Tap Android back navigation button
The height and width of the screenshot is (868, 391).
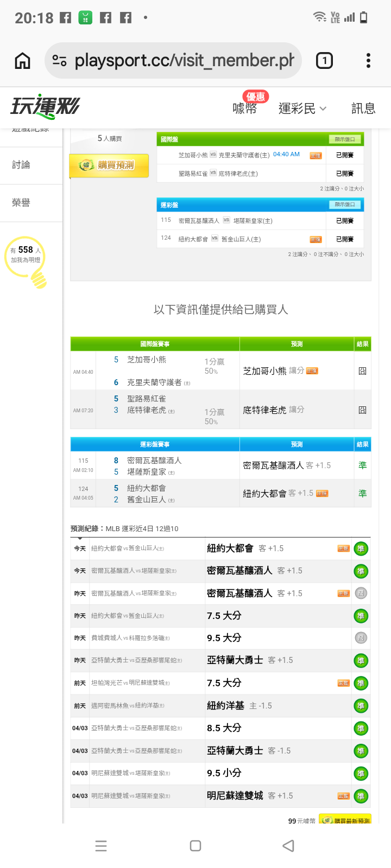coord(289,846)
